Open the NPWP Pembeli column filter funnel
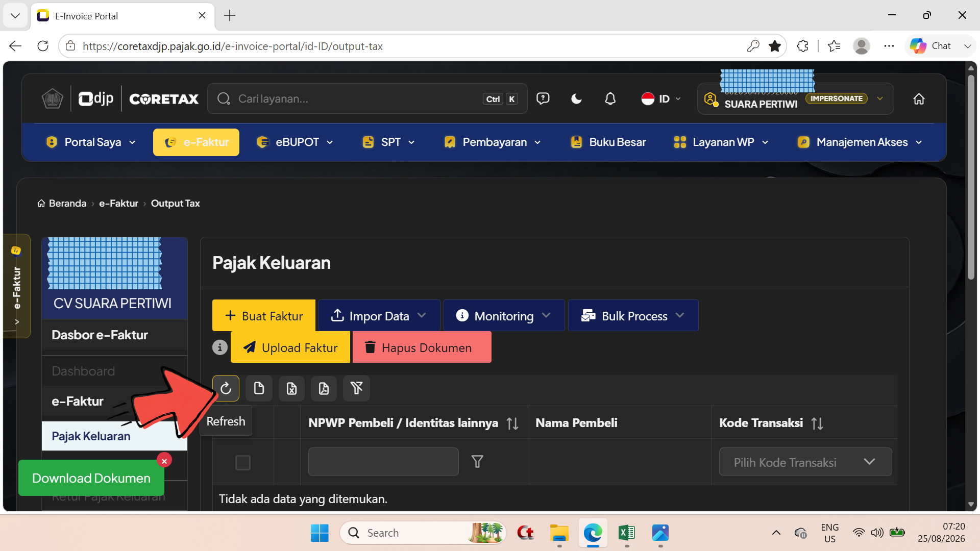The image size is (980, 551). (477, 462)
